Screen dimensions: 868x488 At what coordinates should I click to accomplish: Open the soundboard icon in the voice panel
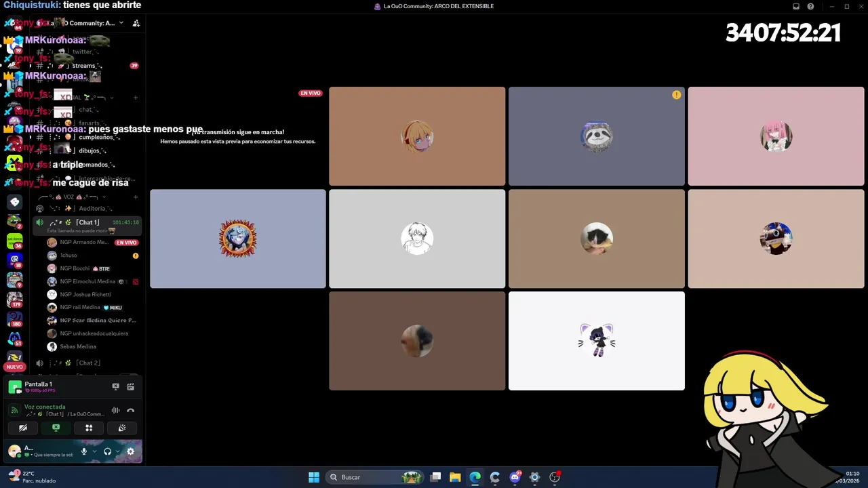click(122, 428)
